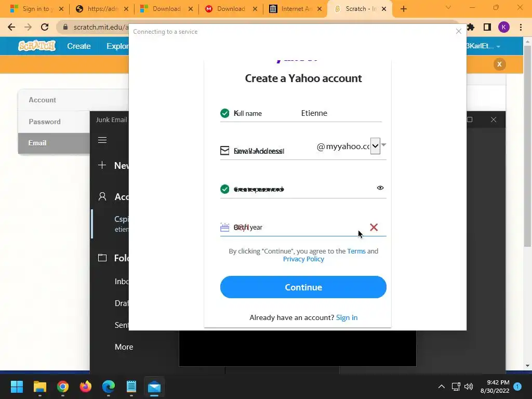Image resolution: width=532 pixels, height=399 pixels.
Task: Switch to the Internet Archive browser tab
Action: 295,9
